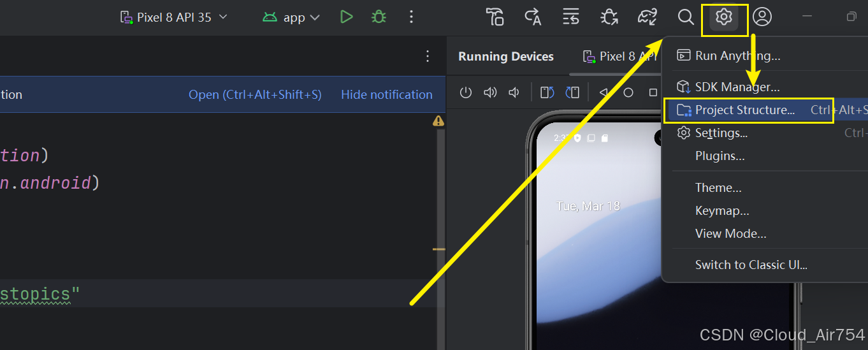
Task: Switch to the Running Devices tab
Action: click(506, 57)
